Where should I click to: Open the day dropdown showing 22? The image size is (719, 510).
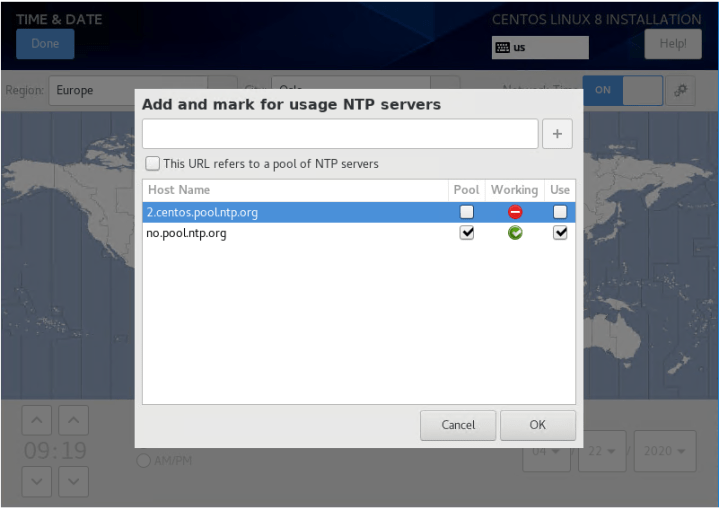602,451
